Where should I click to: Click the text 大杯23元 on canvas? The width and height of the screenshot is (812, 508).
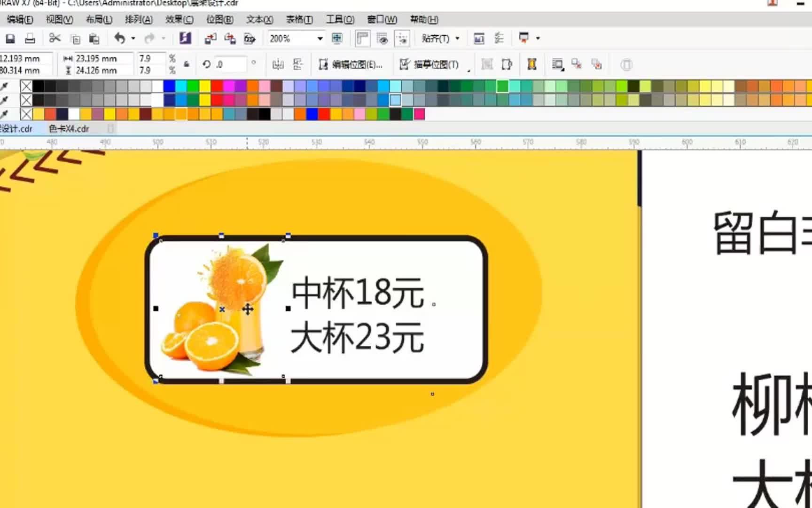[x=357, y=337]
